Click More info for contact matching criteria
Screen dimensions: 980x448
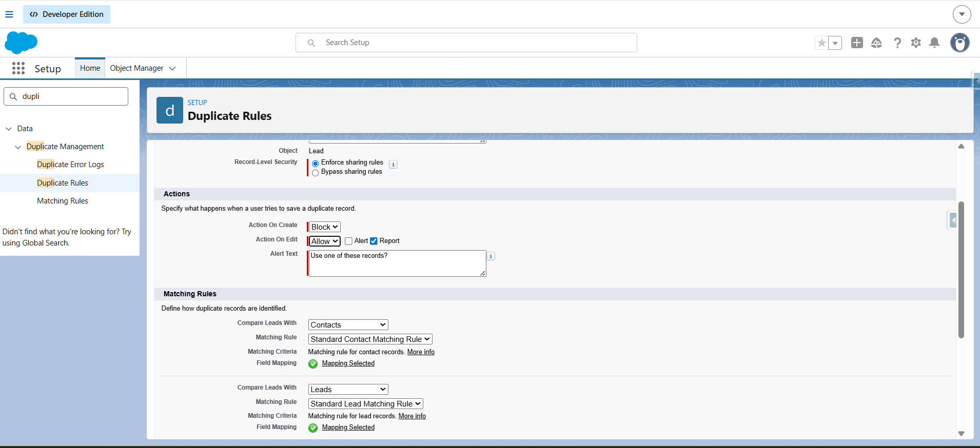tap(421, 352)
